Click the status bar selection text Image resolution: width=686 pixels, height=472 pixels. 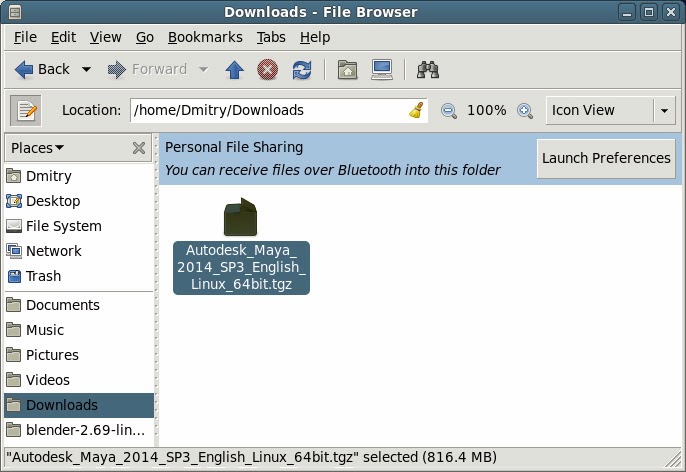(251, 457)
